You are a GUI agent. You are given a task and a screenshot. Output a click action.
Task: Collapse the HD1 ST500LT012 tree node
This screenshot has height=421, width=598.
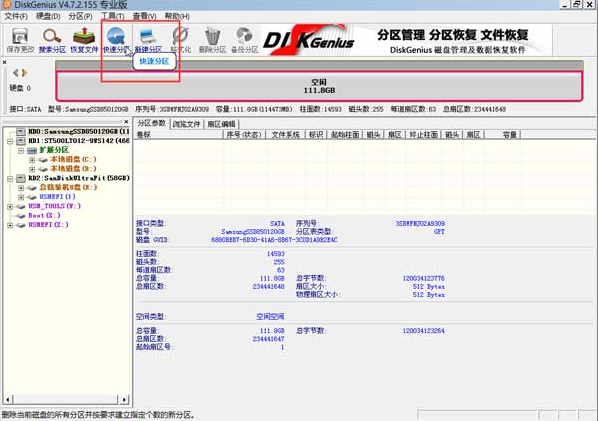10,141
